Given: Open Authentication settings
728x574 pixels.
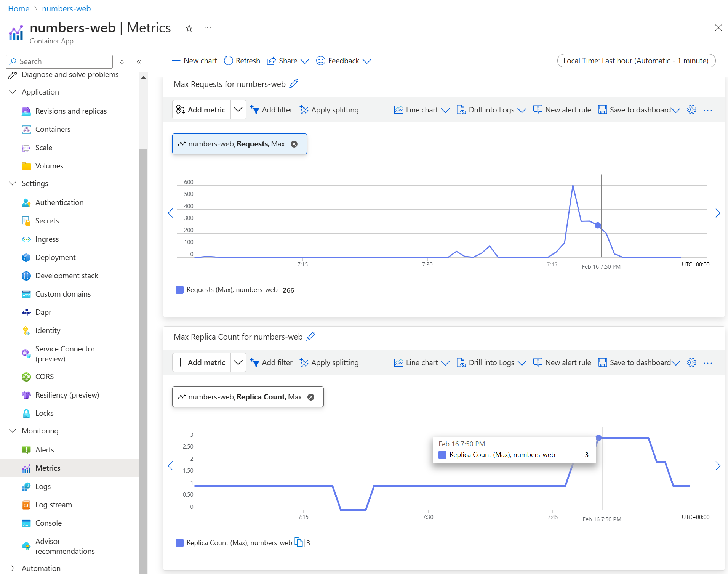Looking at the screenshot, I should click(x=59, y=202).
